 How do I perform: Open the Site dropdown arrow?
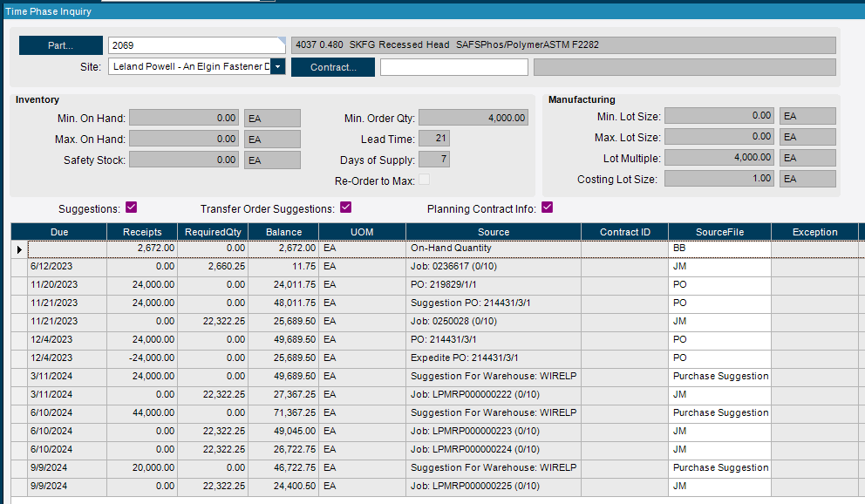point(278,67)
